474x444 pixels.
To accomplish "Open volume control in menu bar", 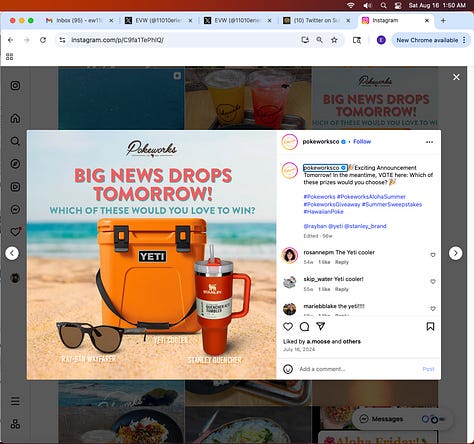I will tap(367, 5).
